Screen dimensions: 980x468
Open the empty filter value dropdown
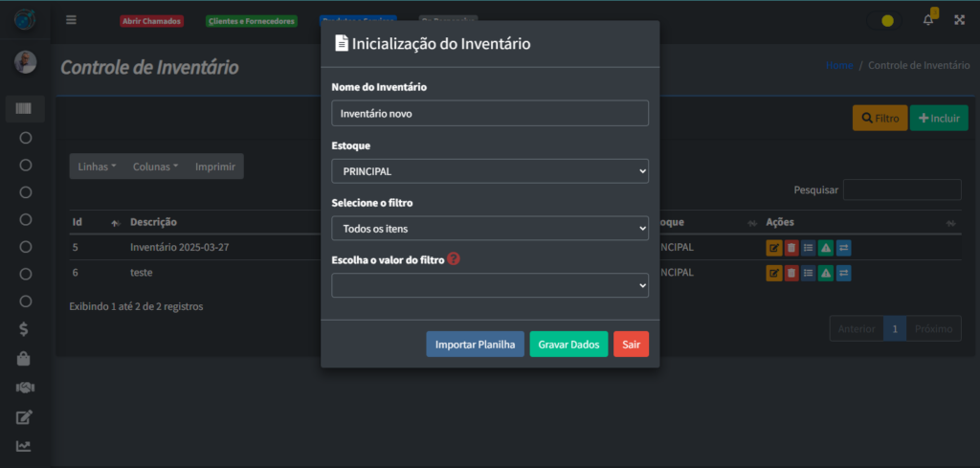490,285
